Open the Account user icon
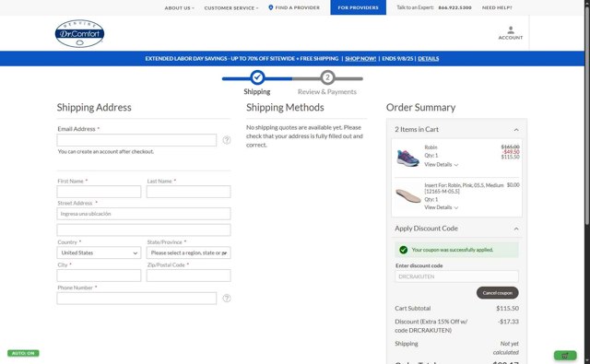 511,29
